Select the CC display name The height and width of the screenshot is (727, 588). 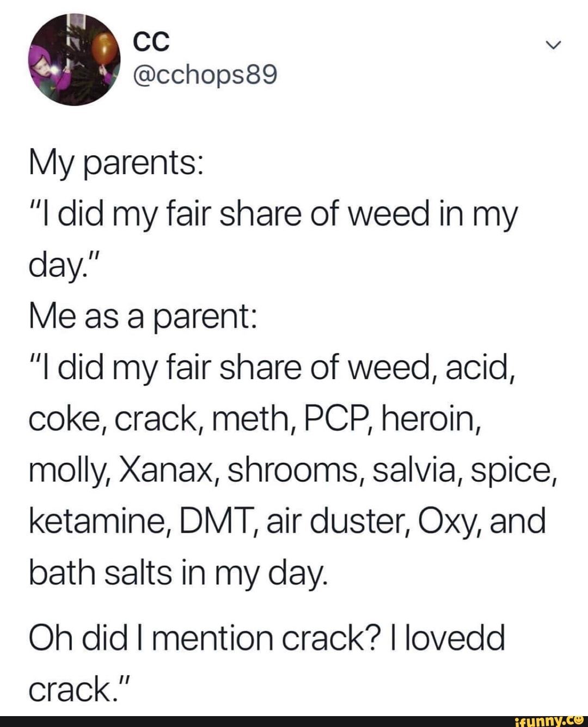152,42
